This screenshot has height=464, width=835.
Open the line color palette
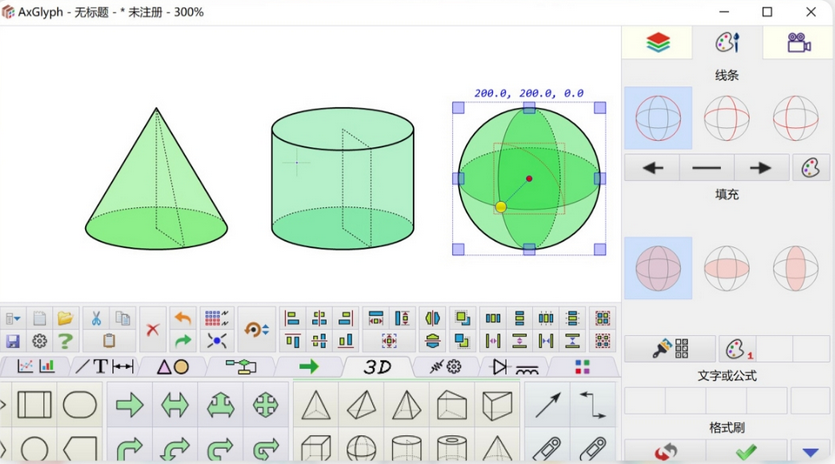(x=811, y=168)
